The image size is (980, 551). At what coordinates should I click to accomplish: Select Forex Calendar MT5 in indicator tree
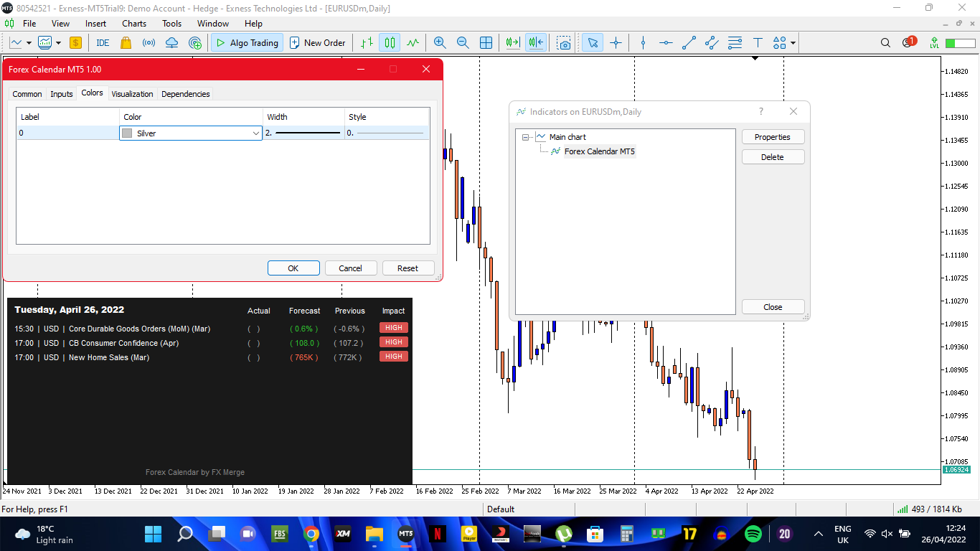[x=599, y=151]
